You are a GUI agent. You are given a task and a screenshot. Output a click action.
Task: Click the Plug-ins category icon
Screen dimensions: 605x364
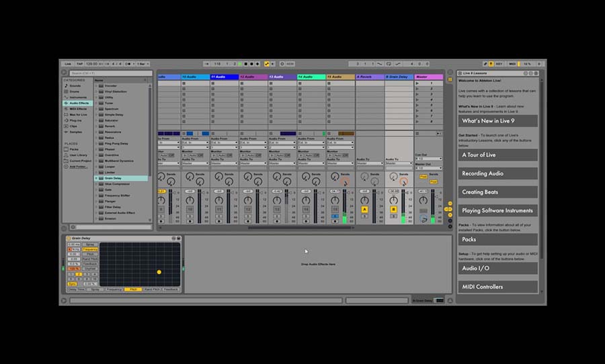click(x=66, y=120)
